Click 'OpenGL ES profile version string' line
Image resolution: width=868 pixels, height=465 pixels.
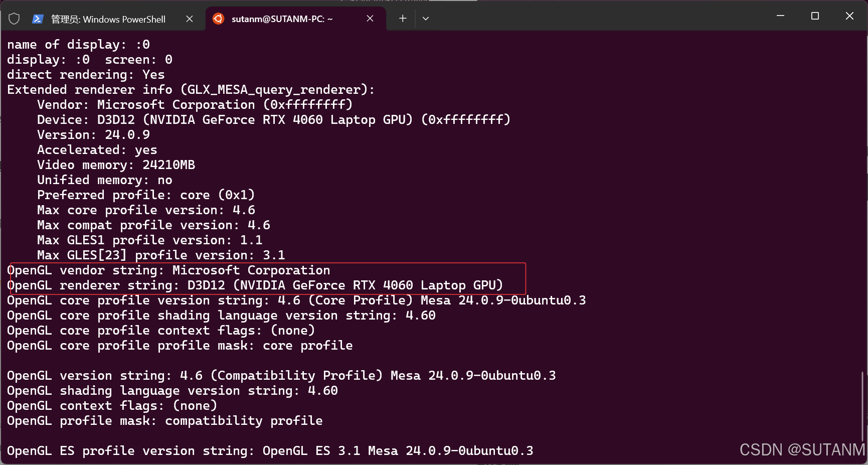270,451
